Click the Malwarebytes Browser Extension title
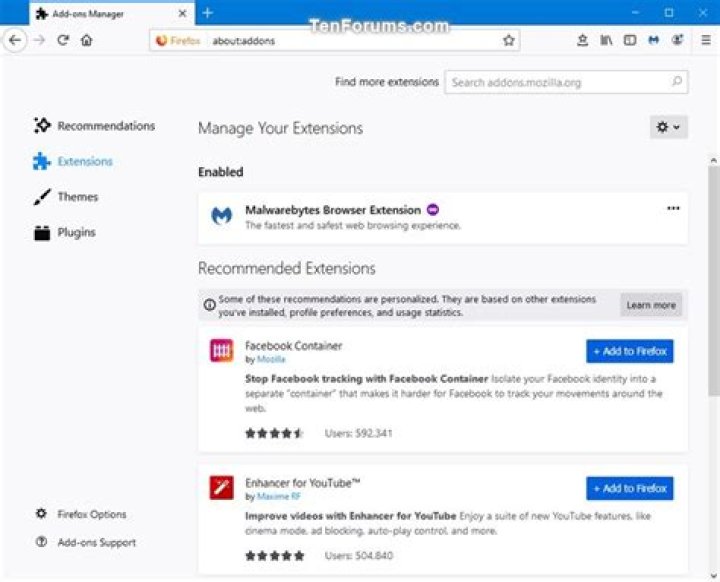720x582 pixels. (333, 210)
